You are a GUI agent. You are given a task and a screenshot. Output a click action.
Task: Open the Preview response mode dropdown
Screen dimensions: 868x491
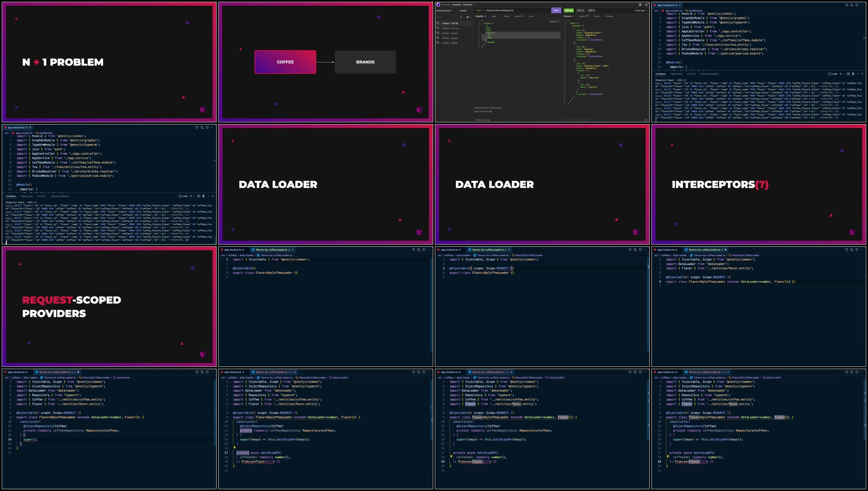pyautogui.click(x=568, y=16)
